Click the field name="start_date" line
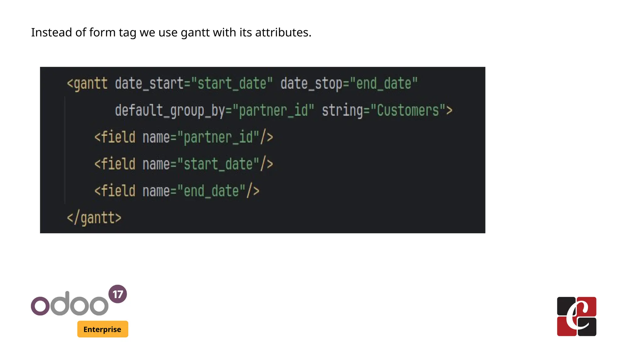 coord(184,164)
